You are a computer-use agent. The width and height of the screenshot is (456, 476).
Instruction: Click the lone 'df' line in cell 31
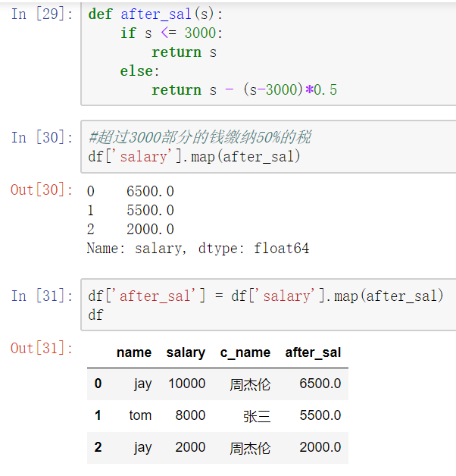95,315
